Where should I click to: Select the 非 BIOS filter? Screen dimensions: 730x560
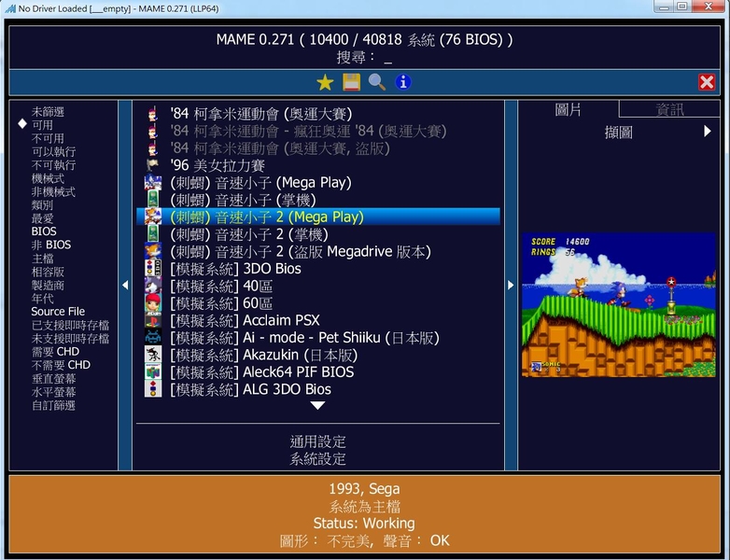[51, 245]
